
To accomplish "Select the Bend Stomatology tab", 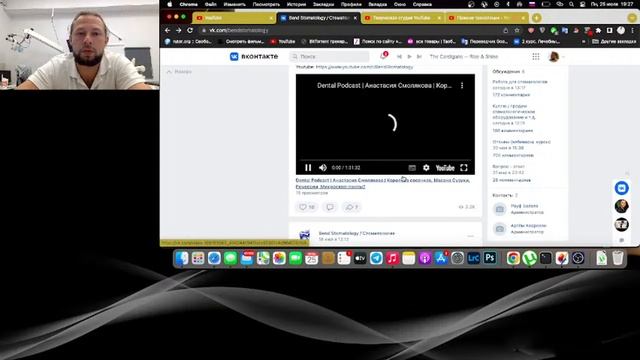I will pyautogui.click(x=318, y=18).
